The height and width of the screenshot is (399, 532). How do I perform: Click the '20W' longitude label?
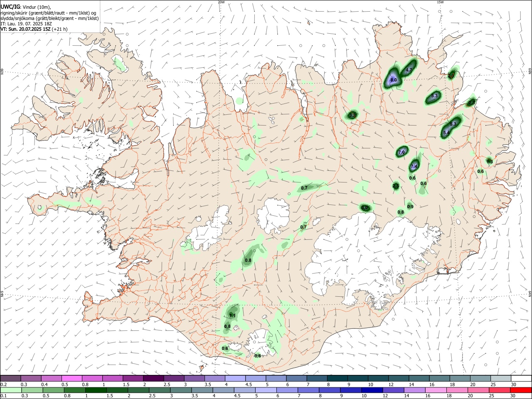(221, 2)
